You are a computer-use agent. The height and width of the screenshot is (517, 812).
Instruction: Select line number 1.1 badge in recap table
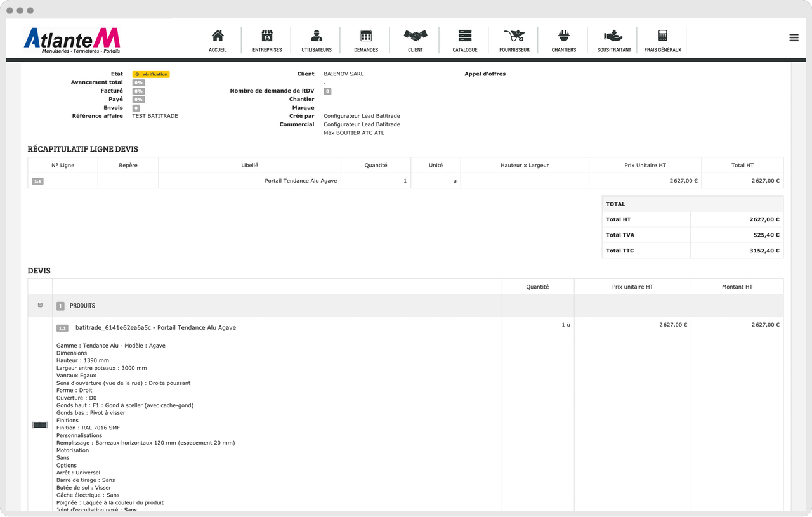(x=37, y=181)
